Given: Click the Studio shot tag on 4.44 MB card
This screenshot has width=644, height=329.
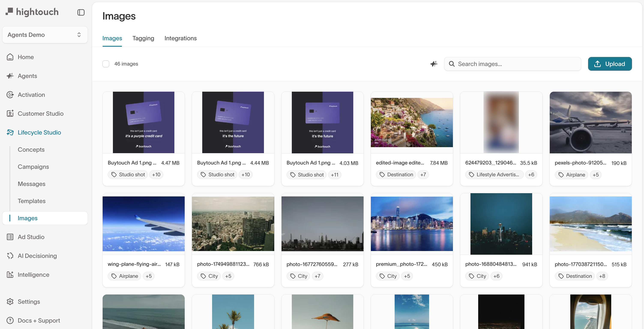Looking at the screenshot, I should (217, 175).
